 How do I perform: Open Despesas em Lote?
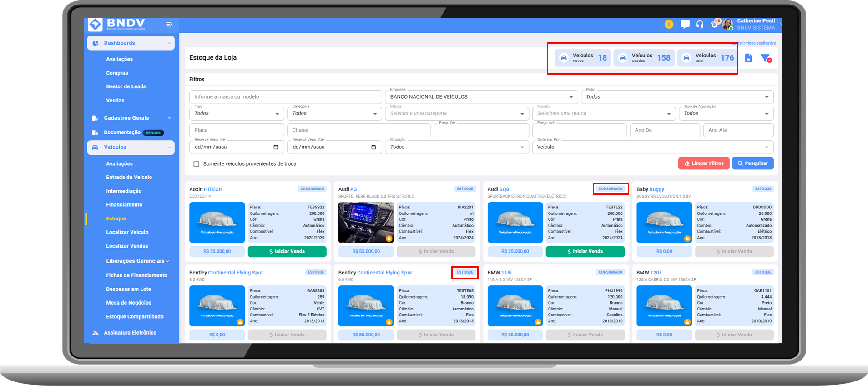129,289
